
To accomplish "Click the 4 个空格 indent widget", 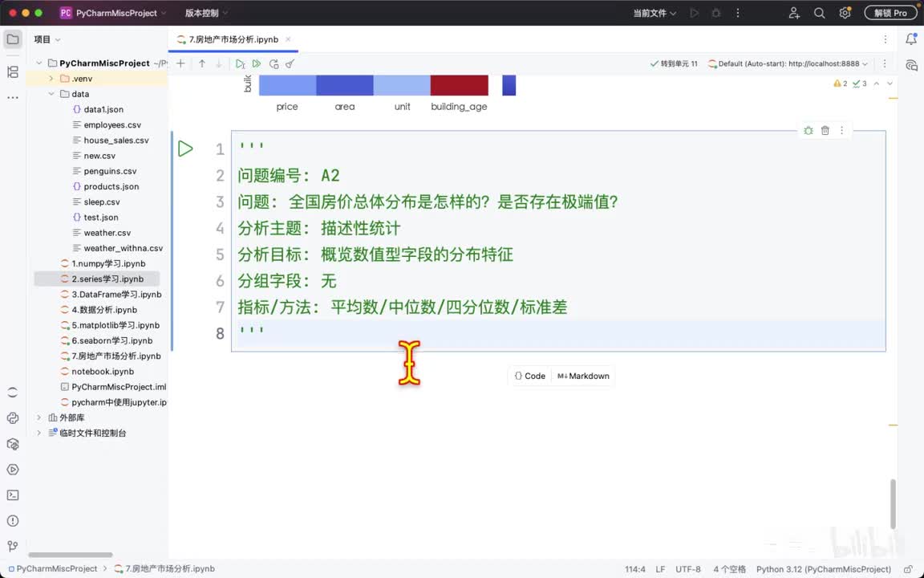I will (x=730, y=569).
